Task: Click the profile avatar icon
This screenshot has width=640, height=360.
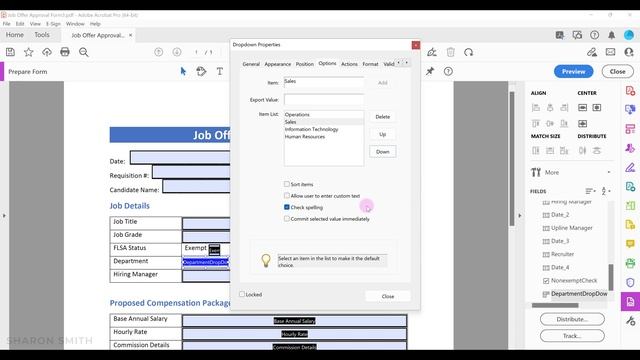Action: point(629,35)
